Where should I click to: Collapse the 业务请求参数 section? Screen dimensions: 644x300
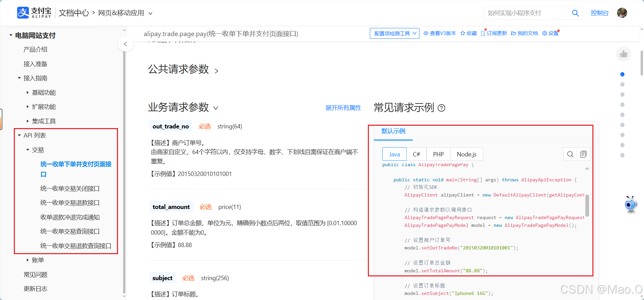216,108
